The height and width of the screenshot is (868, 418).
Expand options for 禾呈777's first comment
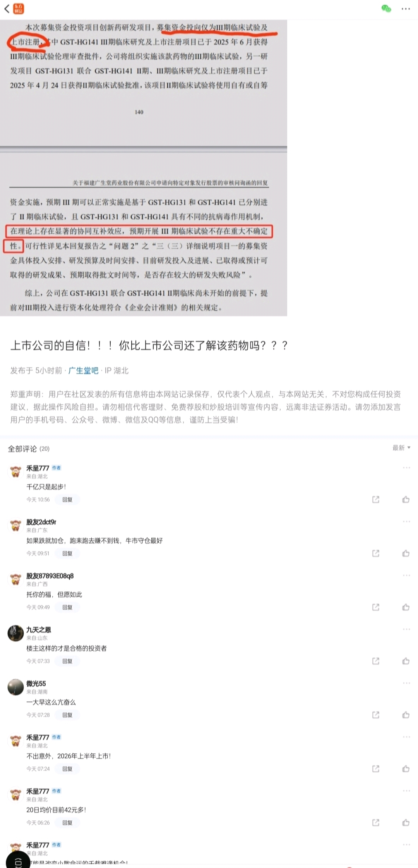pyautogui.click(x=406, y=468)
